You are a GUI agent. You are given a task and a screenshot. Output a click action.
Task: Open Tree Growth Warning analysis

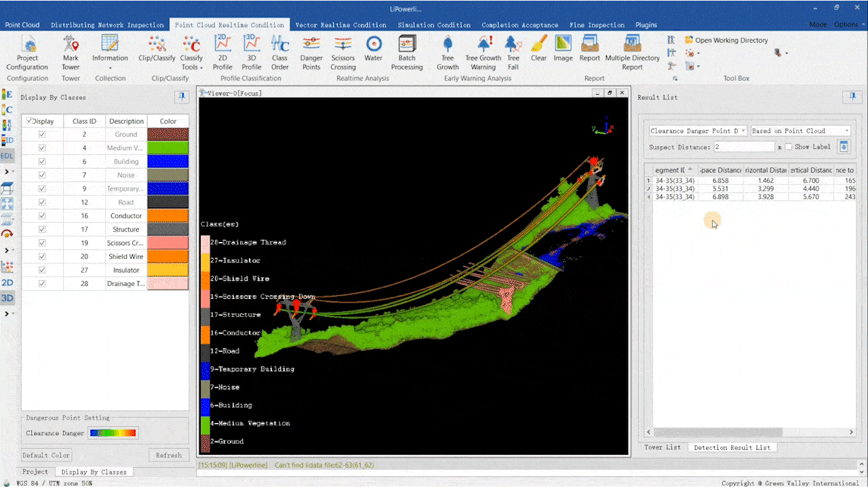(484, 54)
